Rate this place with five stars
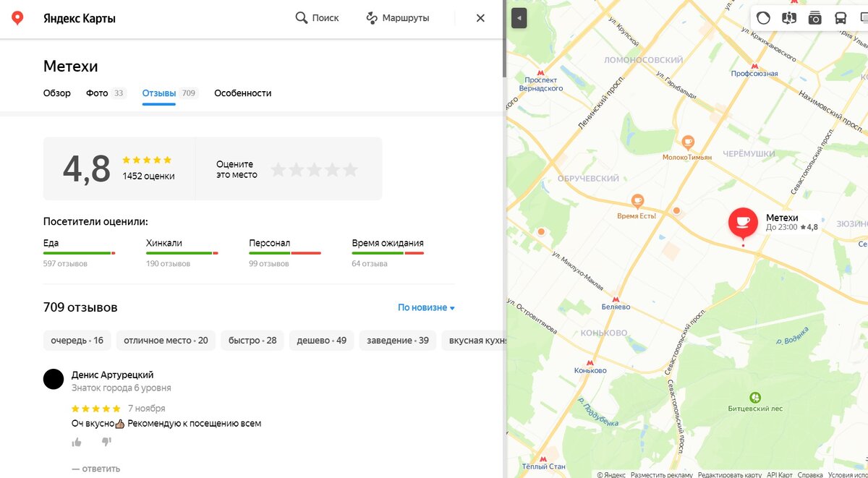 [350, 169]
